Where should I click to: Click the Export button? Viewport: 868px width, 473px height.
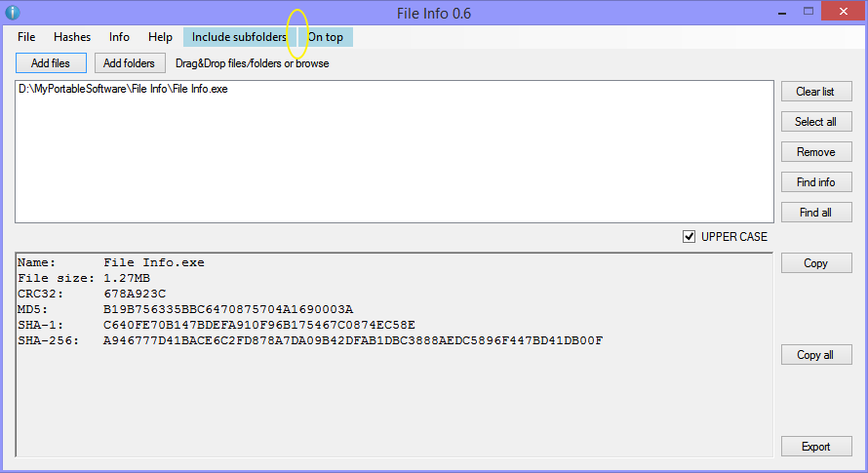(x=816, y=447)
